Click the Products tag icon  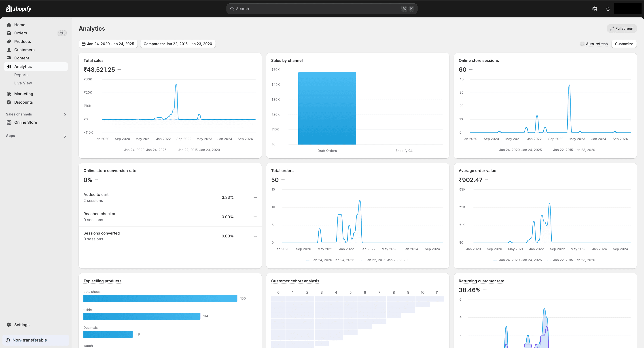point(9,42)
